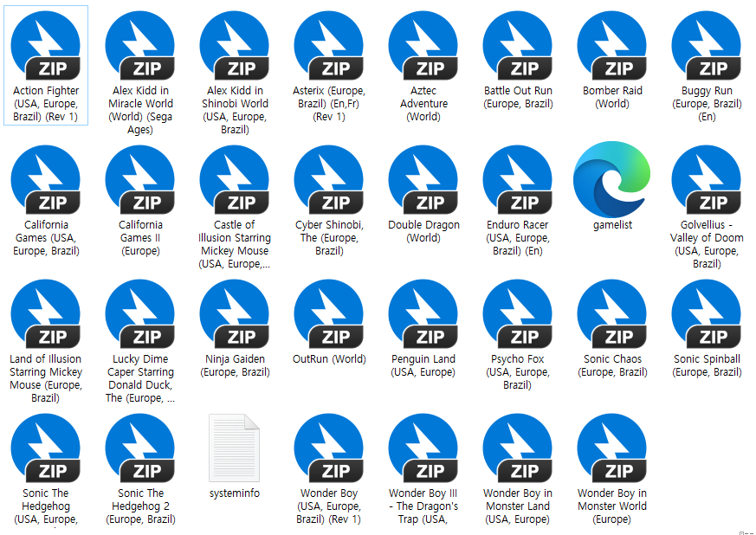756x535 pixels.
Task: Click 'Sonic Chaos (Europe, Brazil)' name text
Action: click(612, 365)
